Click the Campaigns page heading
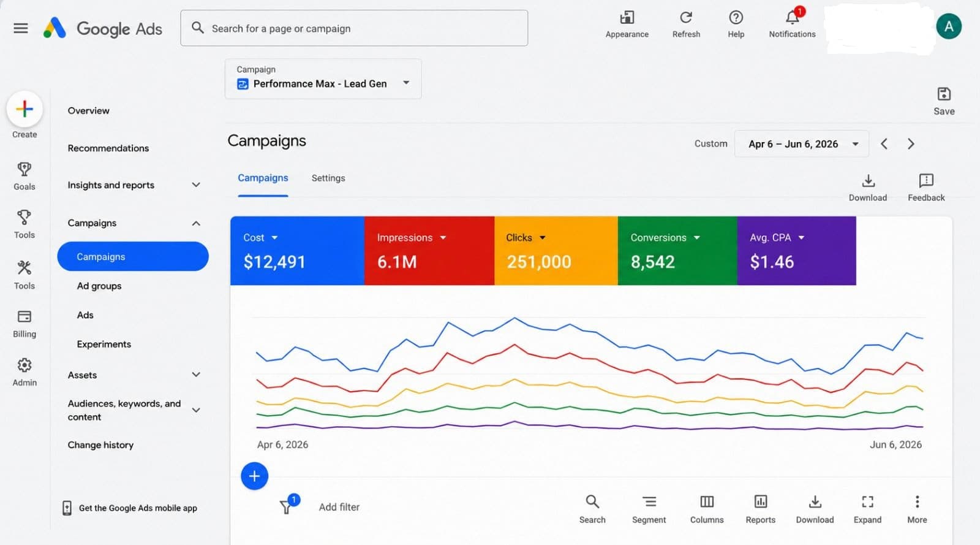Screen dimensions: 980x545 click(267, 141)
